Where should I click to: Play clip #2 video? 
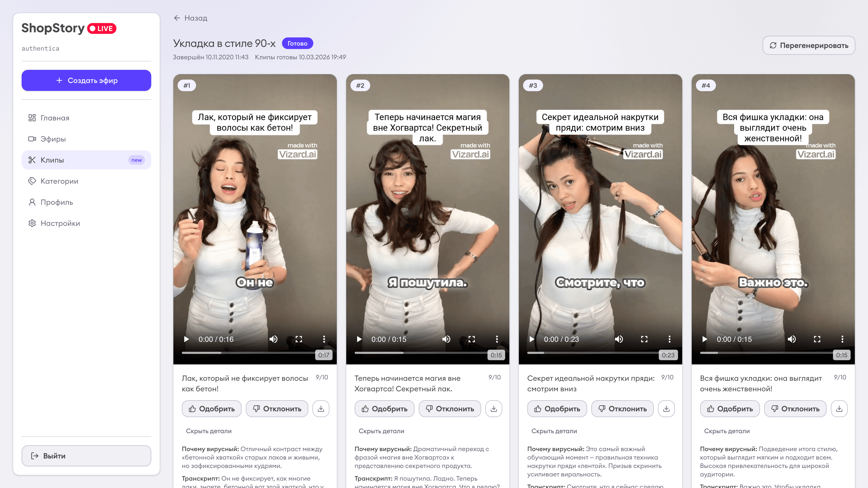point(359,339)
